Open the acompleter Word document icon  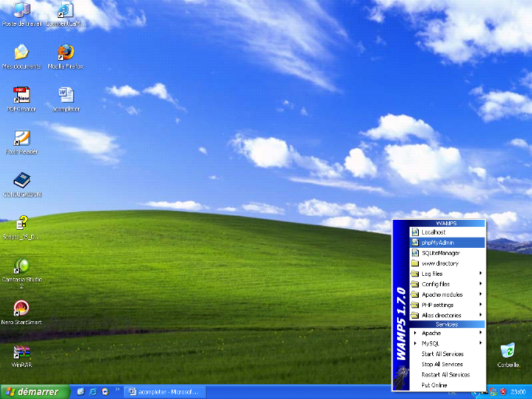66,96
